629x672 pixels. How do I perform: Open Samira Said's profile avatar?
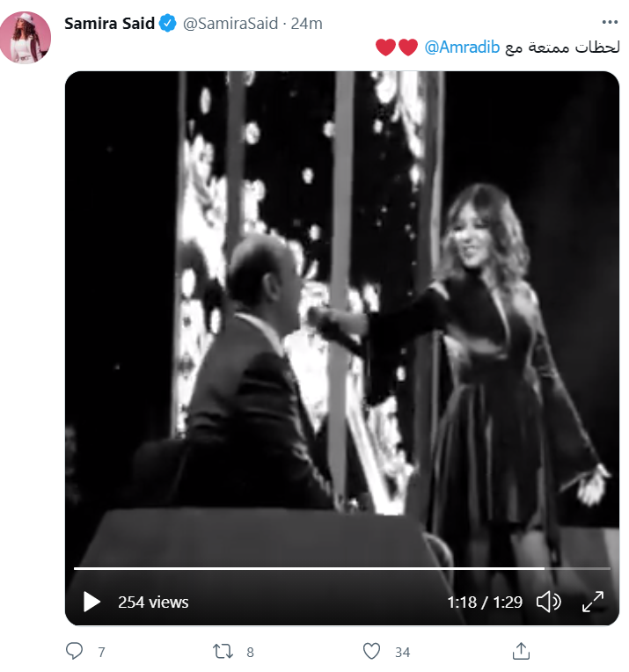point(25,38)
